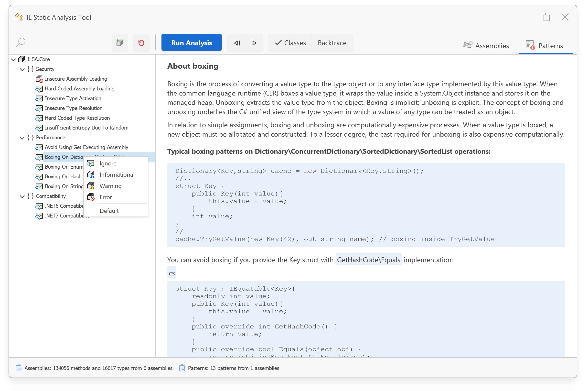The width and height of the screenshot is (588, 391).
Task: Toggle the Classes check option
Action: 290,43
